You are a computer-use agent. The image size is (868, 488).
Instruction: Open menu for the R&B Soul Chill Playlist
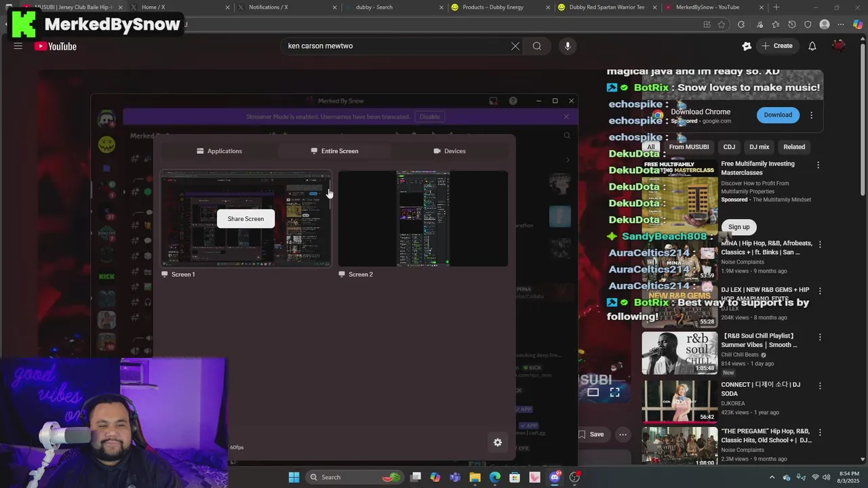(820, 337)
